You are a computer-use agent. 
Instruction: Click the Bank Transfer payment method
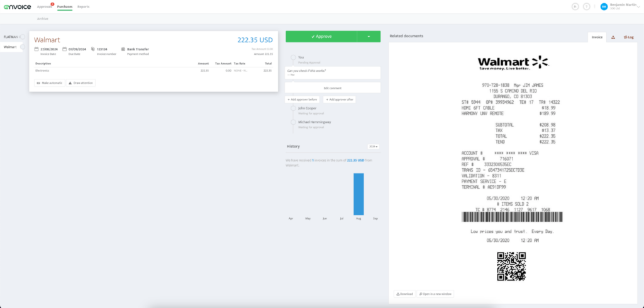pos(138,49)
